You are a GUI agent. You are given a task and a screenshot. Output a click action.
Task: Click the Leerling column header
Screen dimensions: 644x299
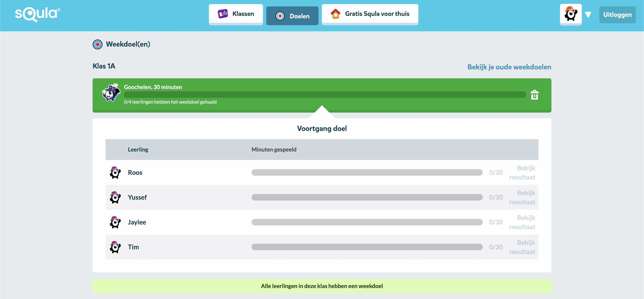click(138, 149)
